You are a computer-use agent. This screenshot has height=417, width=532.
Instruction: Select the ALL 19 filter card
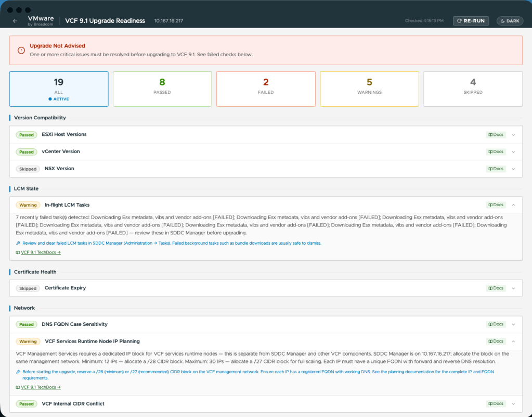pyautogui.click(x=59, y=89)
